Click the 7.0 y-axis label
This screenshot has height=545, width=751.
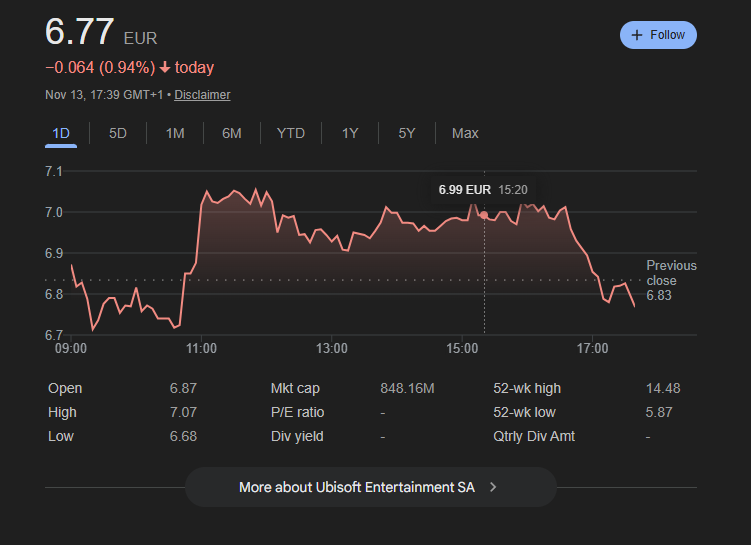click(54, 212)
